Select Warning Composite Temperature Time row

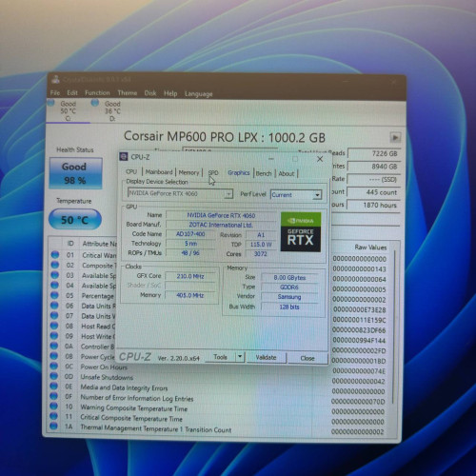[x=216, y=408]
